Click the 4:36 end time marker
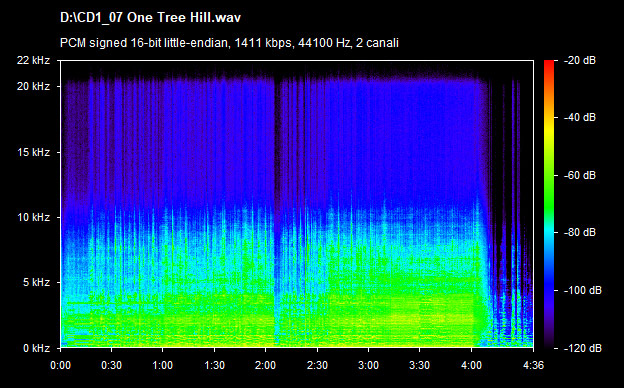 (533, 365)
